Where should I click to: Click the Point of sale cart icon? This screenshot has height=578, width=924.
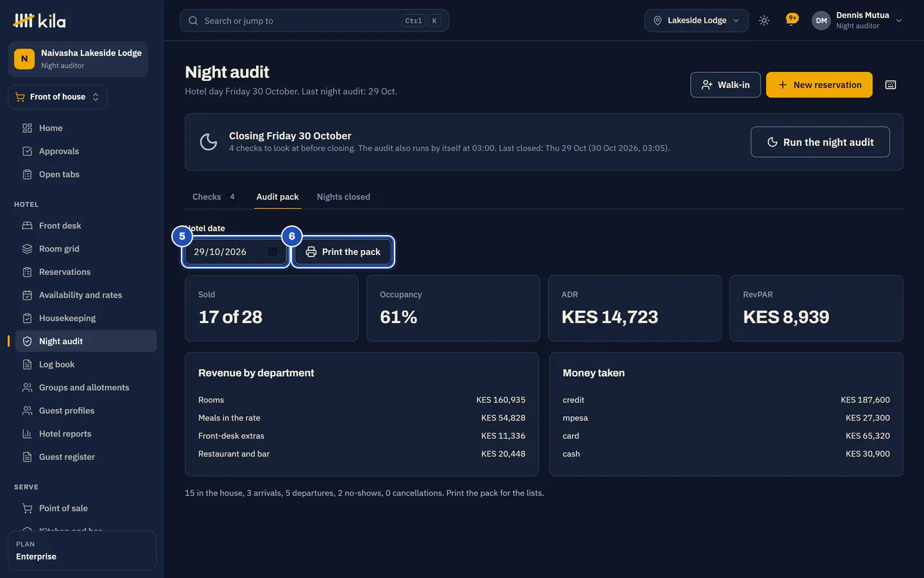(27, 509)
